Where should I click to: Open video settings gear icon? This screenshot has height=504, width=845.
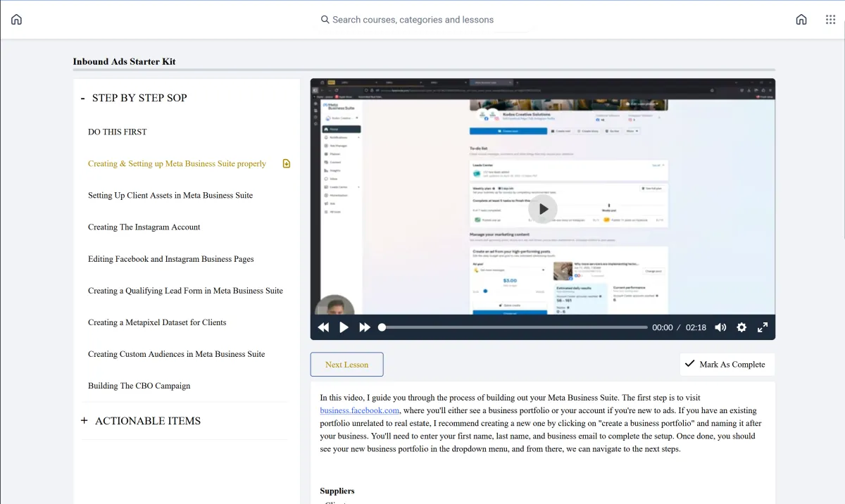[x=741, y=327]
